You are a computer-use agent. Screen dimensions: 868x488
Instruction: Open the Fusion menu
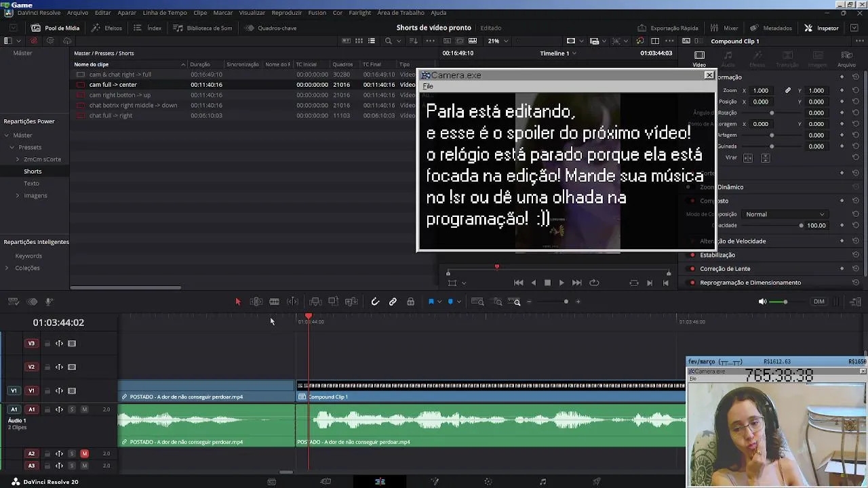click(317, 13)
